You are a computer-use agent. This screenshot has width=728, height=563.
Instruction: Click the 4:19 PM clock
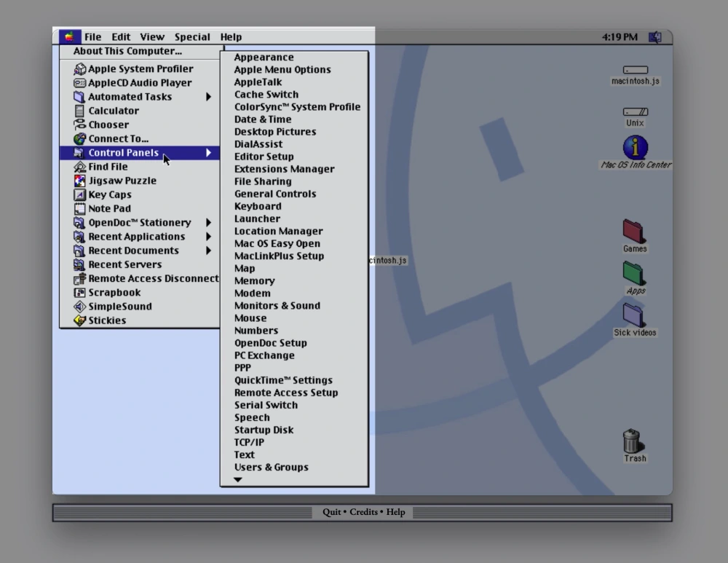620,36
